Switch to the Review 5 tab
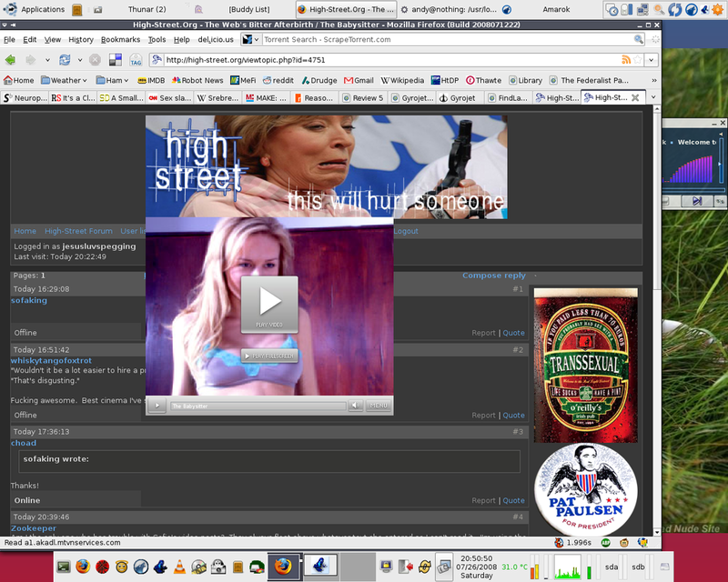Viewport: 728px width, 582px height. click(x=363, y=98)
